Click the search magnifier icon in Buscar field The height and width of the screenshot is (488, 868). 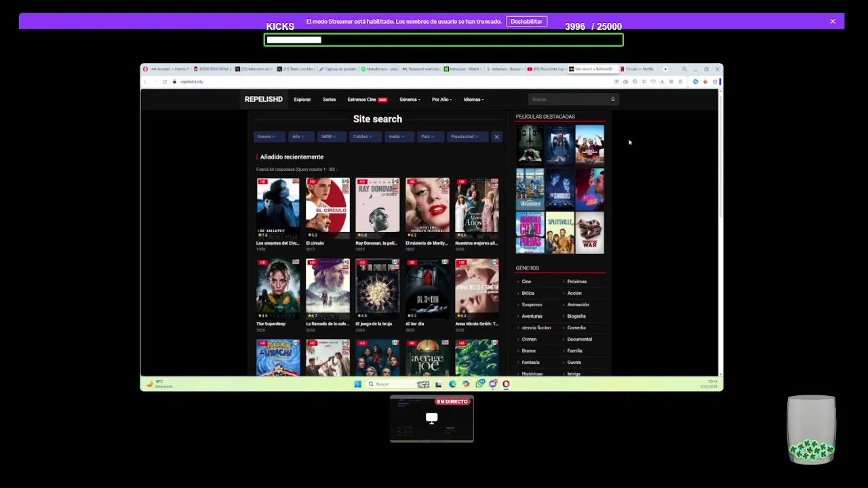(x=612, y=100)
